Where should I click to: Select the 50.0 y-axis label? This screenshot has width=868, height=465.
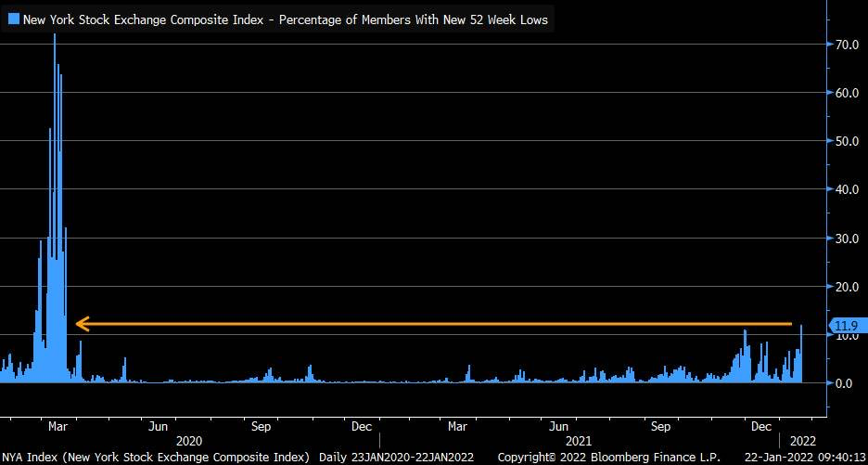click(x=845, y=141)
